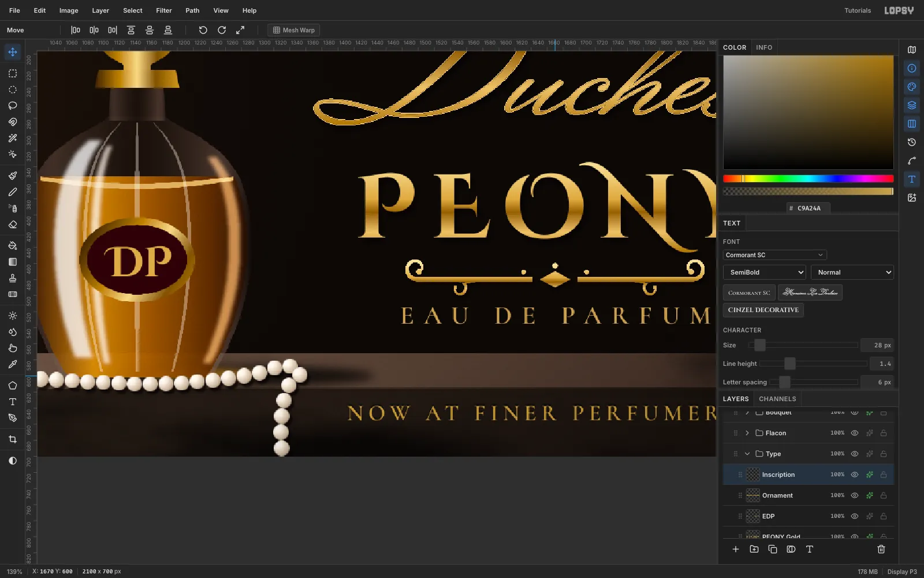This screenshot has width=924, height=578.
Task: Open the Normal style dropdown
Action: tap(852, 272)
